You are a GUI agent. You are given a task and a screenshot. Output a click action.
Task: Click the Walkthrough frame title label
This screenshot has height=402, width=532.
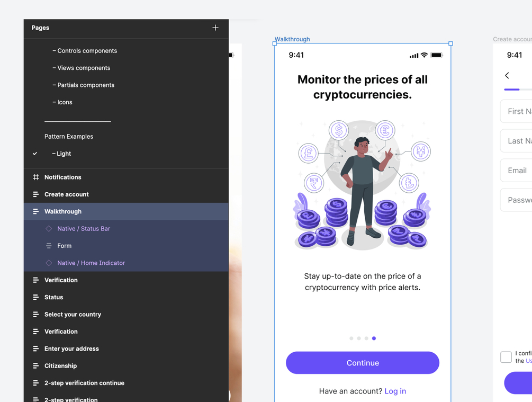pyautogui.click(x=292, y=39)
